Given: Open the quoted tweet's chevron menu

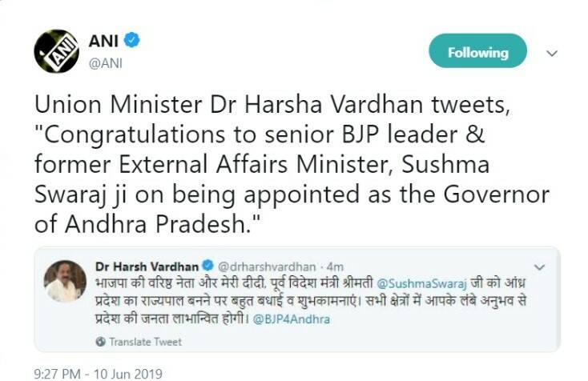Looking at the screenshot, I should (x=539, y=267).
